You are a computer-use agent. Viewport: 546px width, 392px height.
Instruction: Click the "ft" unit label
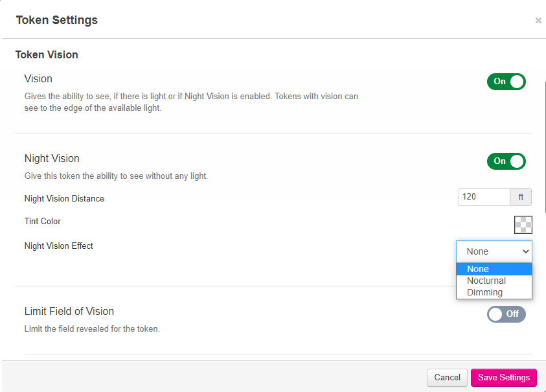click(x=521, y=197)
